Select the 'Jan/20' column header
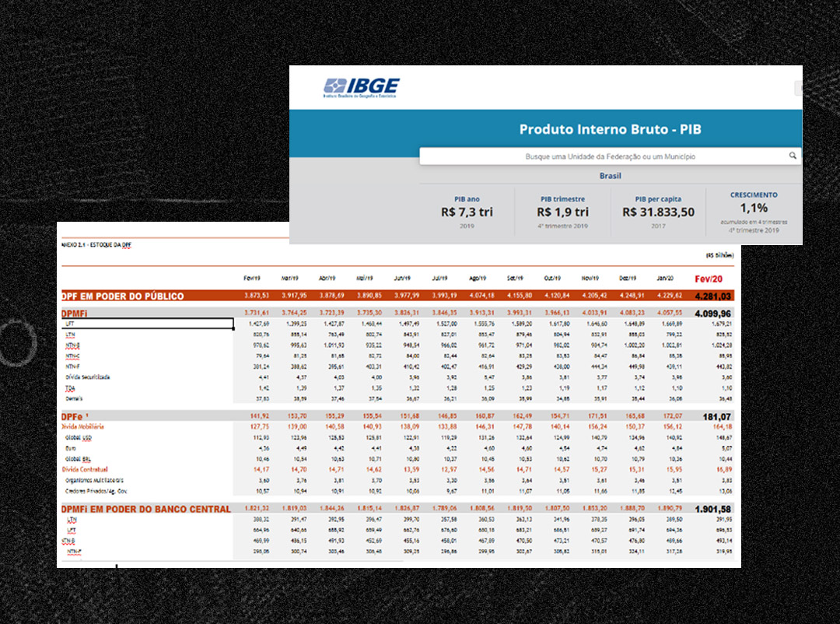The height and width of the screenshot is (624, 840). pyautogui.click(x=665, y=279)
